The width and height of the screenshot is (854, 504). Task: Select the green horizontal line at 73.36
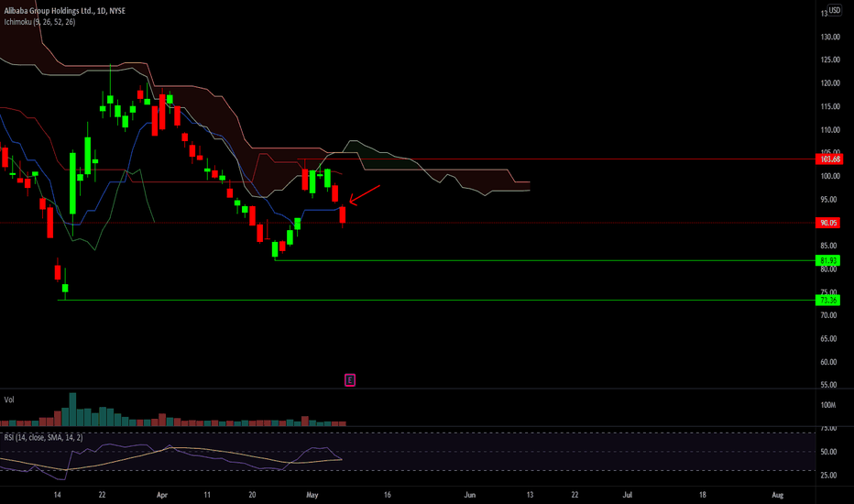pyautogui.click(x=436, y=301)
